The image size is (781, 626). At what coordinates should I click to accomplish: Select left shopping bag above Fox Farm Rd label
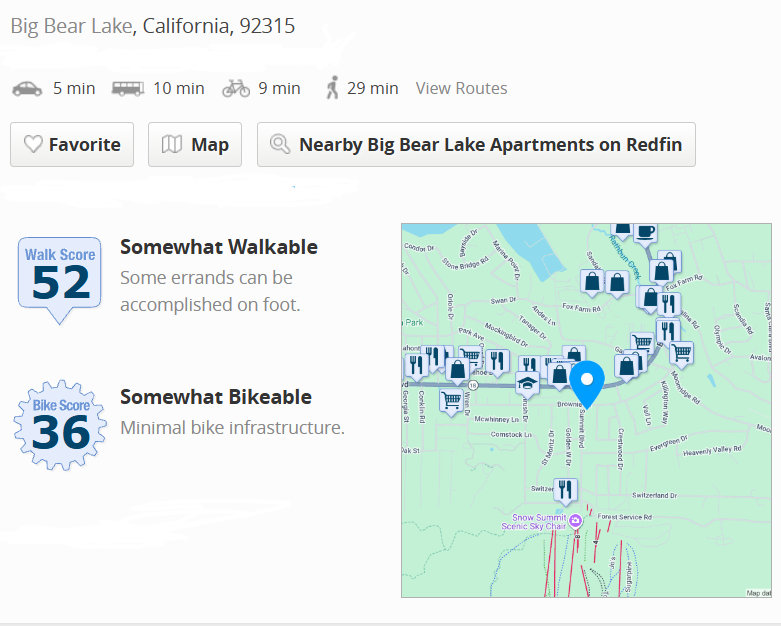(592, 283)
